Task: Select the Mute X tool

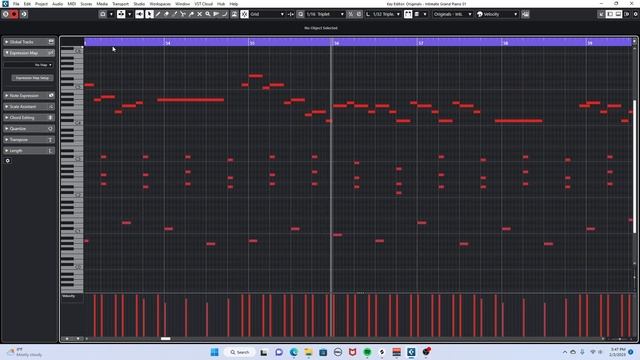Action: coord(199,14)
